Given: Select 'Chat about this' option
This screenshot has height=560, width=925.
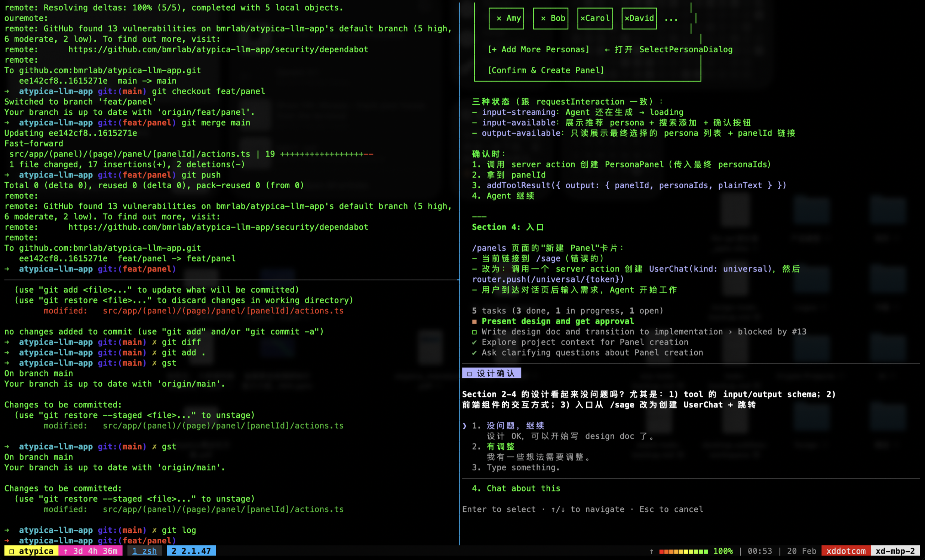Looking at the screenshot, I should tap(523, 488).
